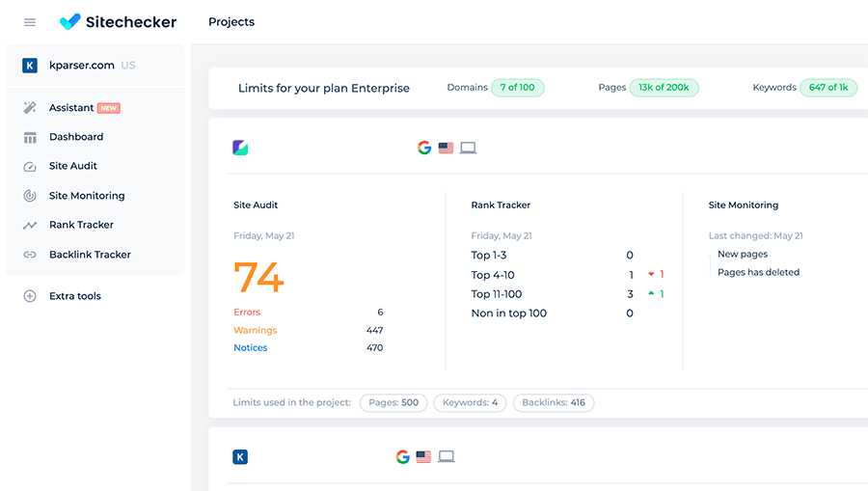This screenshot has height=491, width=868.
Task: Select the Site Audit gauge icon
Action: pyautogui.click(x=30, y=166)
